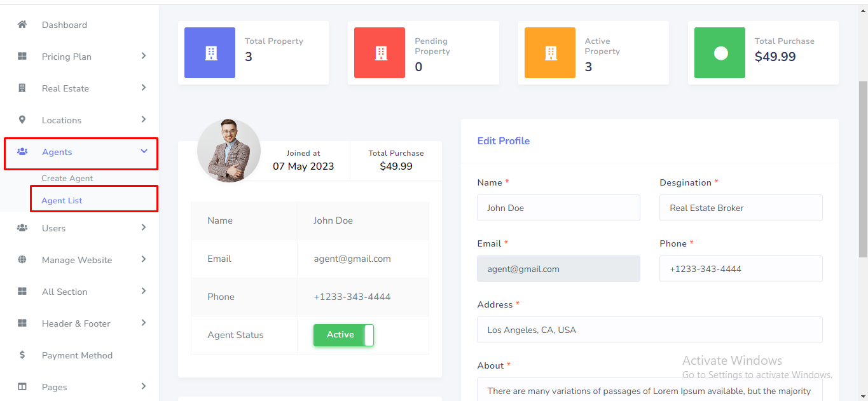Click the Name input field

click(558, 208)
